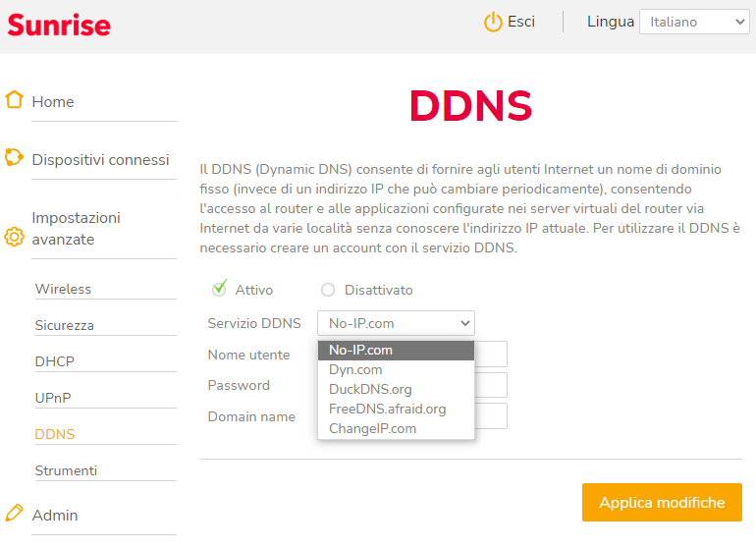Click the Esci logout link
This screenshot has height=548, width=756.
521,22
